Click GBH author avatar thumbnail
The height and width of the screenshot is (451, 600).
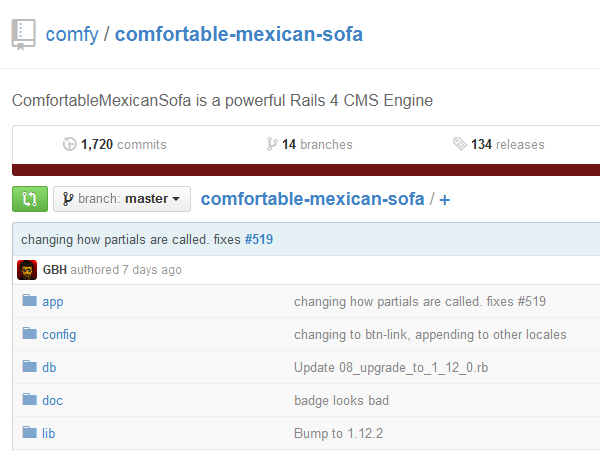point(27,270)
